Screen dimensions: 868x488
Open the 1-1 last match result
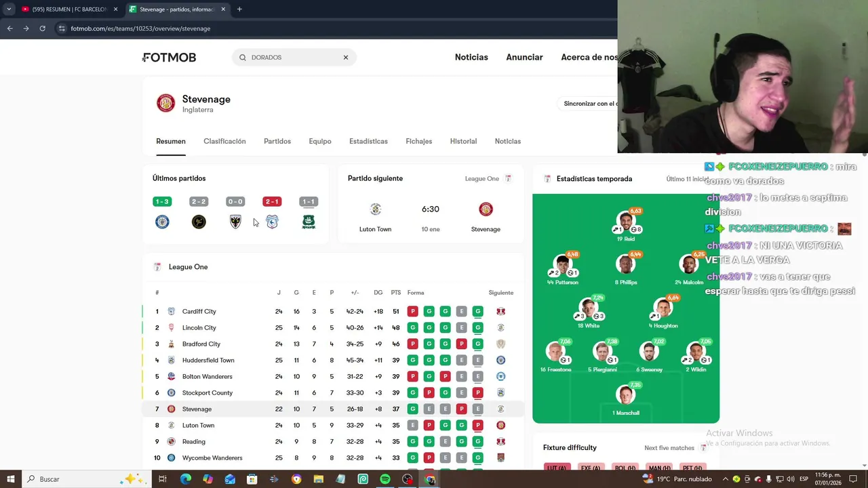click(309, 201)
